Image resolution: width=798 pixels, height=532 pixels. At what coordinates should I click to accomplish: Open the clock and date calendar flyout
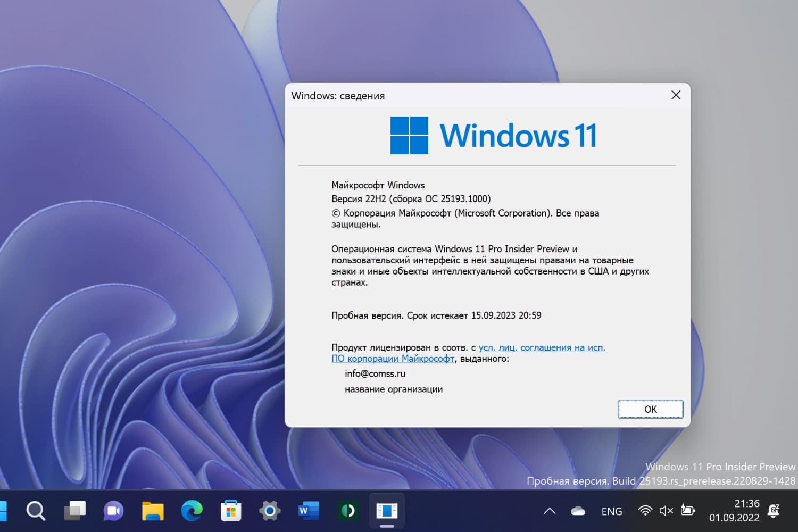[x=734, y=511]
